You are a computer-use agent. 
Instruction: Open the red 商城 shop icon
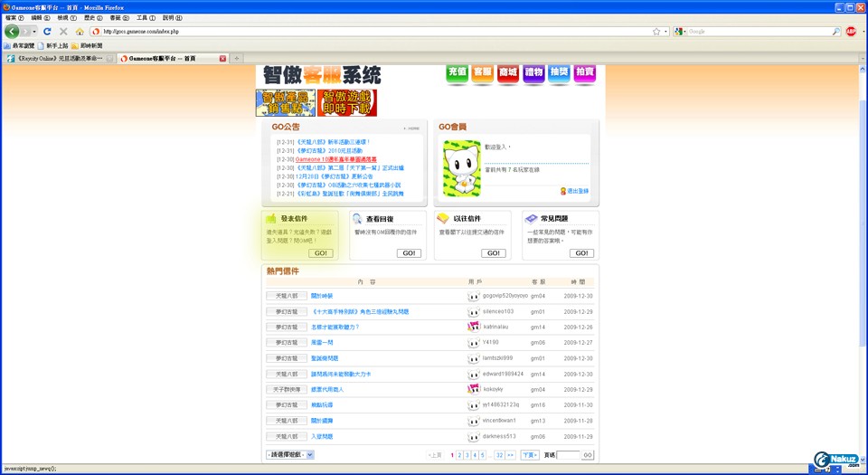click(x=508, y=73)
